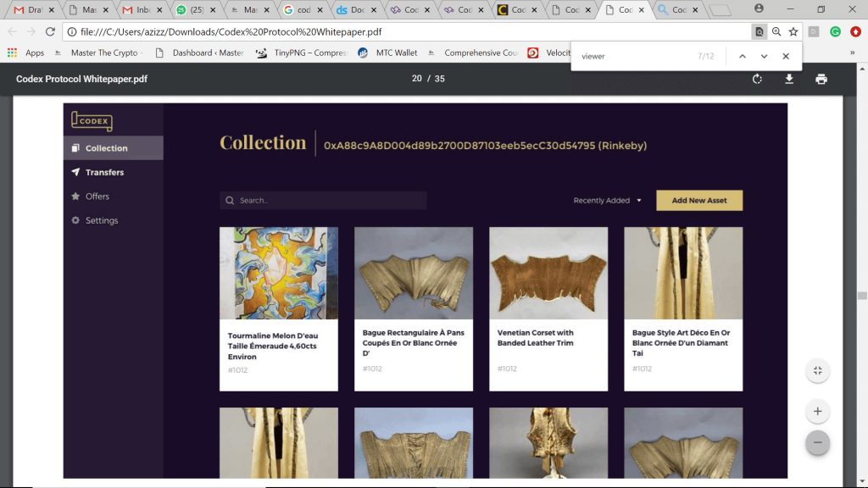Image resolution: width=868 pixels, height=488 pixels.
Task: Go to previous find result
Action: (743, 56)
